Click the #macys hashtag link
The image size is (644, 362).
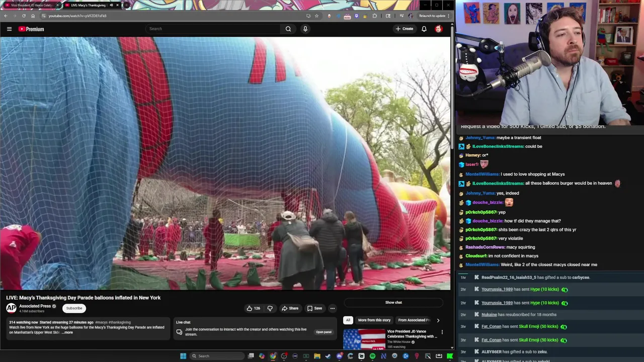pyautogui.click(x=101, y=322)
